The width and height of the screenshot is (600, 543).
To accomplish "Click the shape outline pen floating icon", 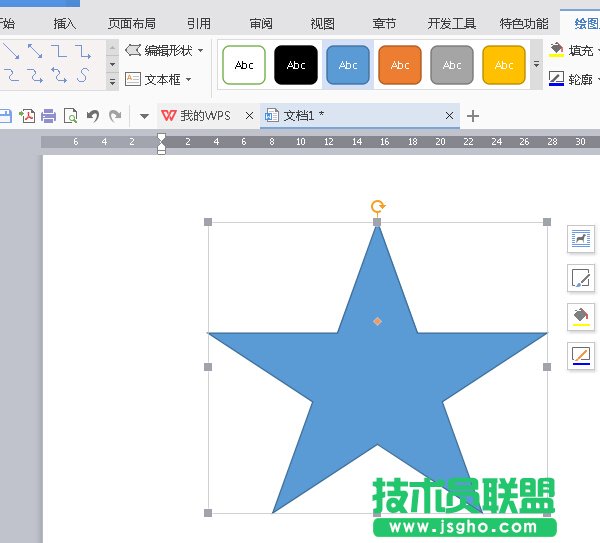I will [581, 354].
